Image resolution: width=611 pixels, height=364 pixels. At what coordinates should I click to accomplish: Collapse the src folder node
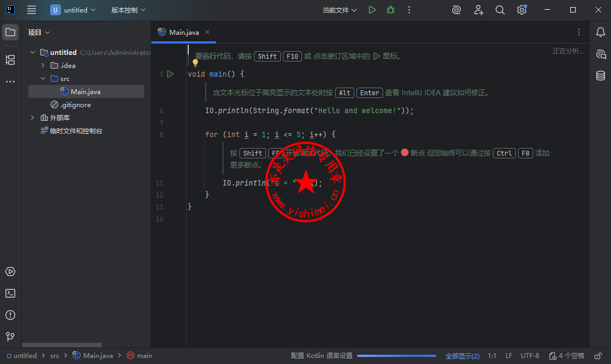pyautogui.click(x=43, y=79)
